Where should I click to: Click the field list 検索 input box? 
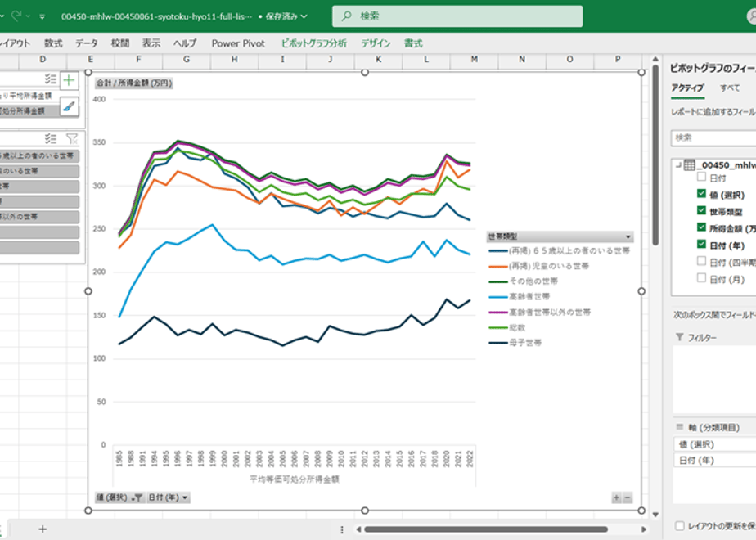[x=713, y=138]
